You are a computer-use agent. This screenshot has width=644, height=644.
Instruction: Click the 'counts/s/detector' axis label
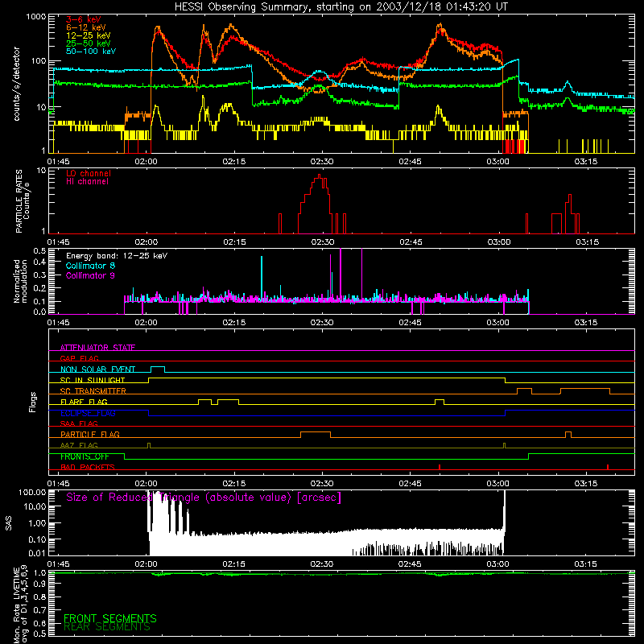pos(17,84)
